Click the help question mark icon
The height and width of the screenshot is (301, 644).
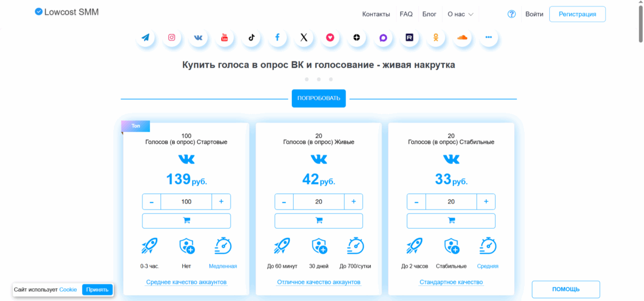(511, 14)
